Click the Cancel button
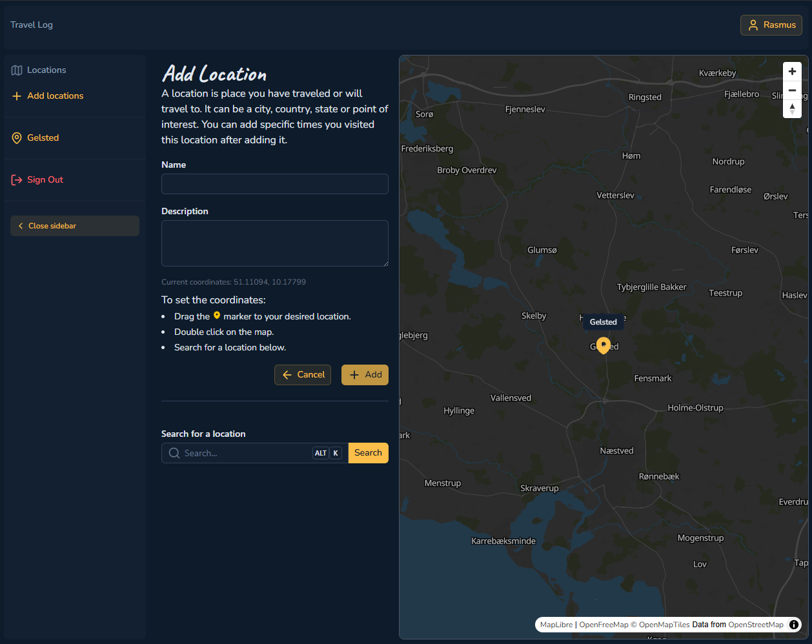Image resolution: width=812 pixels, height=644 pixels. pos(302,375)
